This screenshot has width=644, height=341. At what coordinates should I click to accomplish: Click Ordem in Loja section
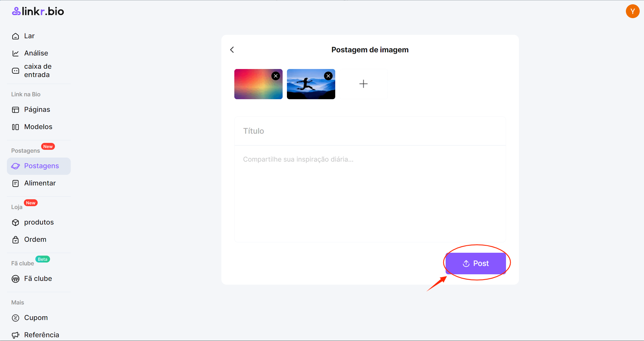[x=35, y=239]
